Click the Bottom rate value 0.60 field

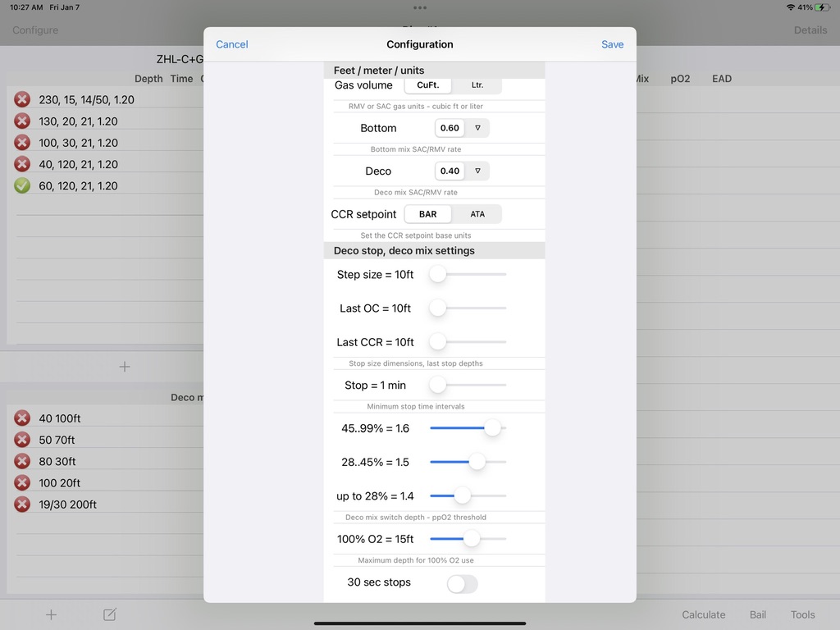coord(450,127)
